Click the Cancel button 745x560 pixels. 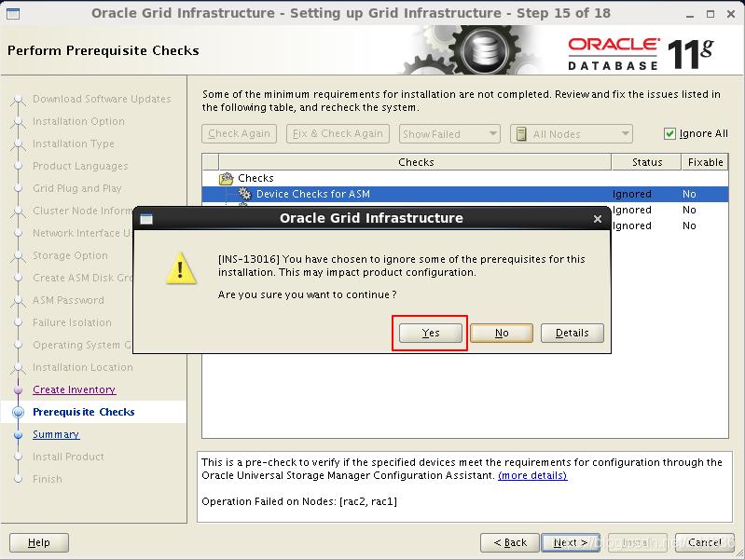point(705,542)
